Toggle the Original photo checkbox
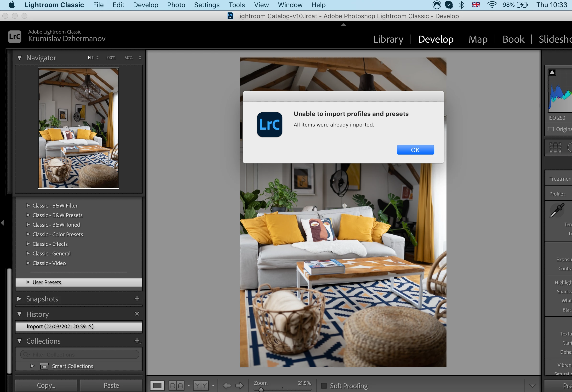Screen dimensions: 572x392 pyautogui.click(x=551, y=129)
